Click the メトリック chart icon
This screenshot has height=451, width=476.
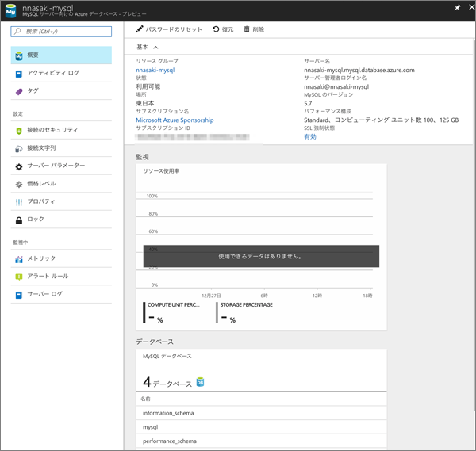[x=19, y=259]
